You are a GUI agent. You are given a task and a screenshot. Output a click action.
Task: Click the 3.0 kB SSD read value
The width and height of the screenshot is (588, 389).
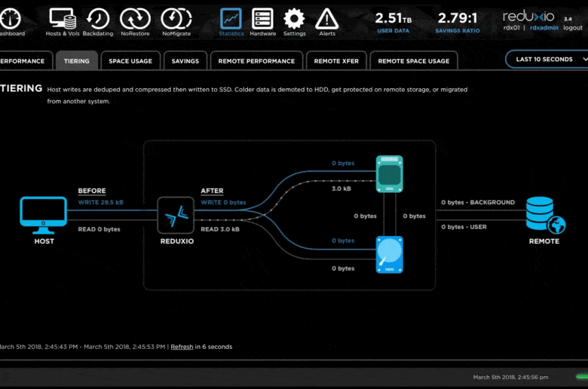[341, 188]
